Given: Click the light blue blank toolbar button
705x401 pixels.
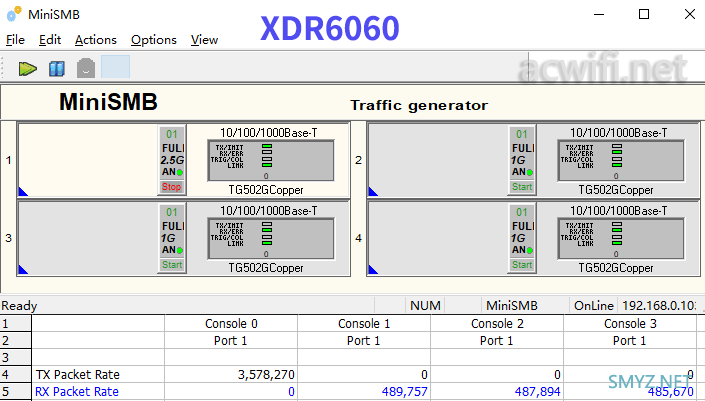Looking at the screenshot, I should tap(116, 67).
